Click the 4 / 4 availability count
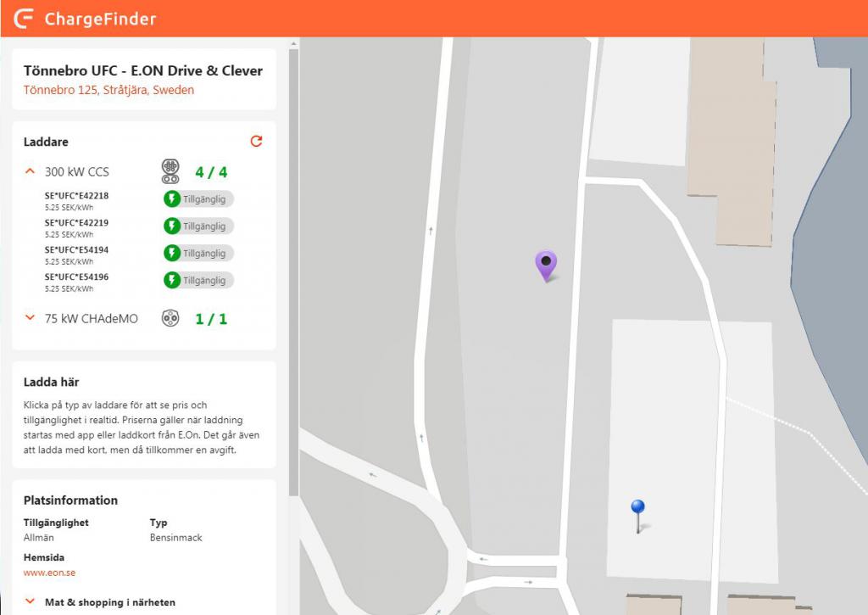This screenshot has height=615, width=868. [x=211, y=172]
